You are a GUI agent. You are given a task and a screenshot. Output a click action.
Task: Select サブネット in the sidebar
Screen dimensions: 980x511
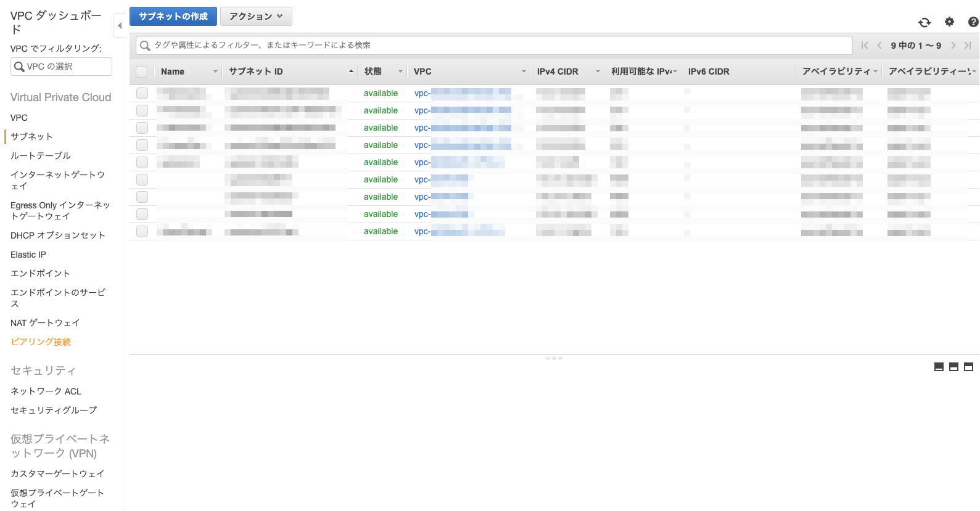31,136
